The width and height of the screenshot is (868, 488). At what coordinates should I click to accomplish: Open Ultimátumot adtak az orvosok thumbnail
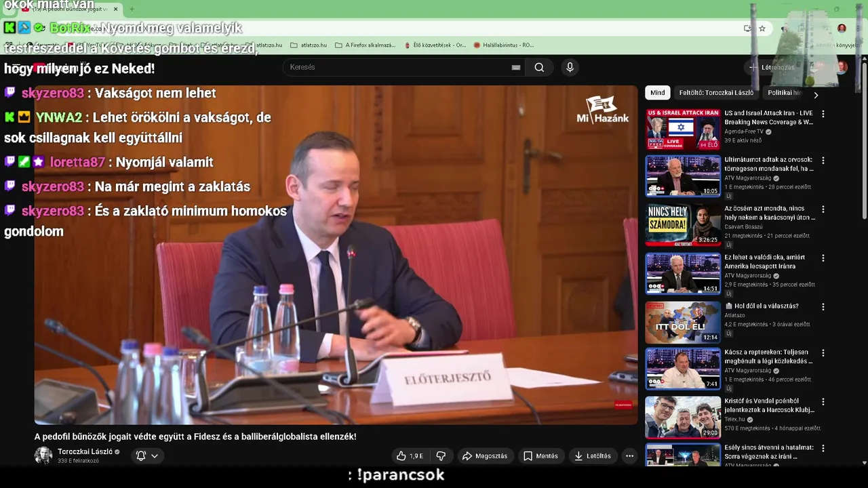coord(683,176)
